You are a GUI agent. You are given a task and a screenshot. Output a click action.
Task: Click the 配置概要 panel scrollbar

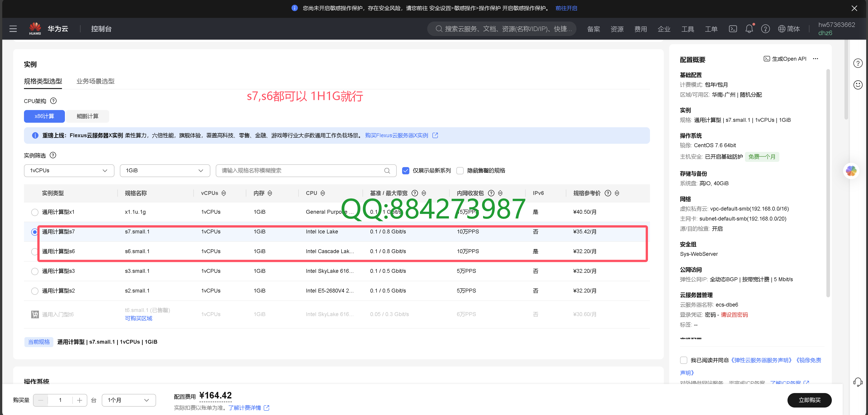828,183
